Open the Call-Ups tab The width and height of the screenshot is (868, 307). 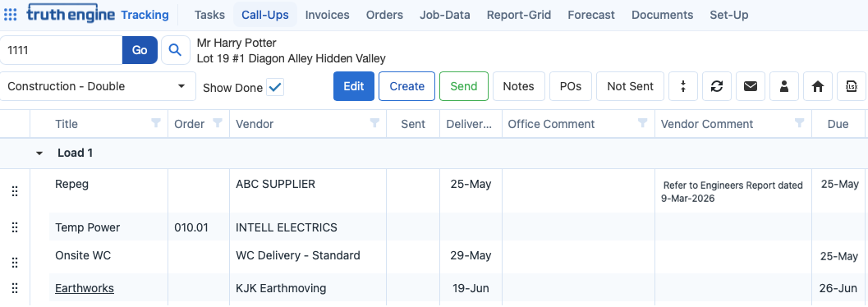[x=265, y=15]
